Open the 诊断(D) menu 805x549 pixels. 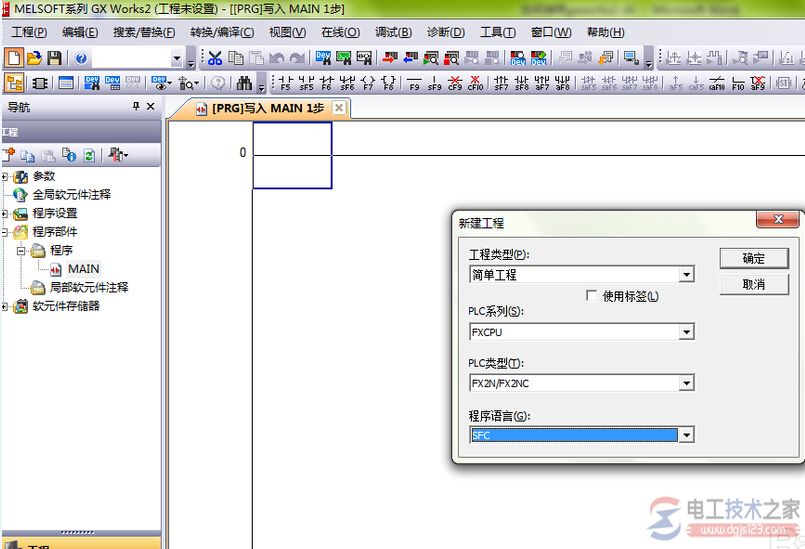[x=446, y=32]
